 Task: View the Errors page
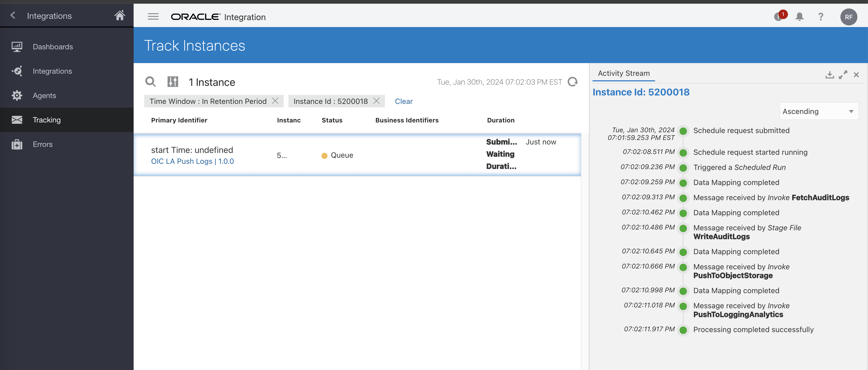(42, 144)
